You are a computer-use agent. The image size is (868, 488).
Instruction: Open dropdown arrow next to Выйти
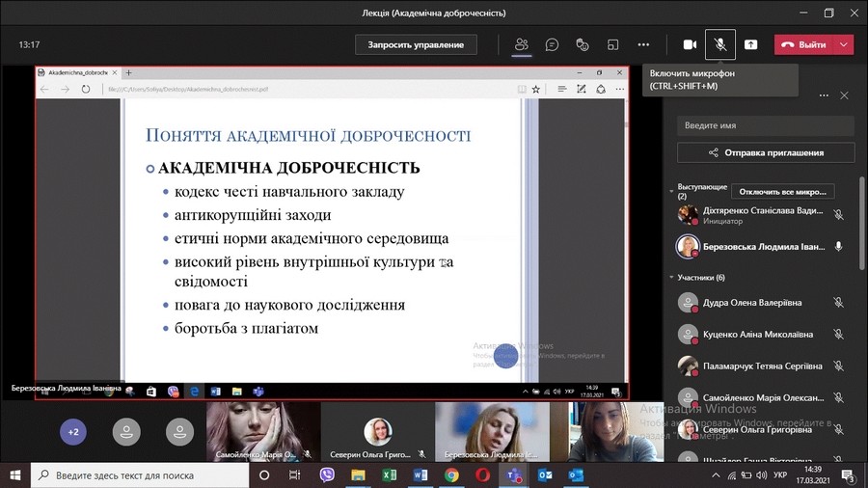pyautogui.click(x=845, y=44)
